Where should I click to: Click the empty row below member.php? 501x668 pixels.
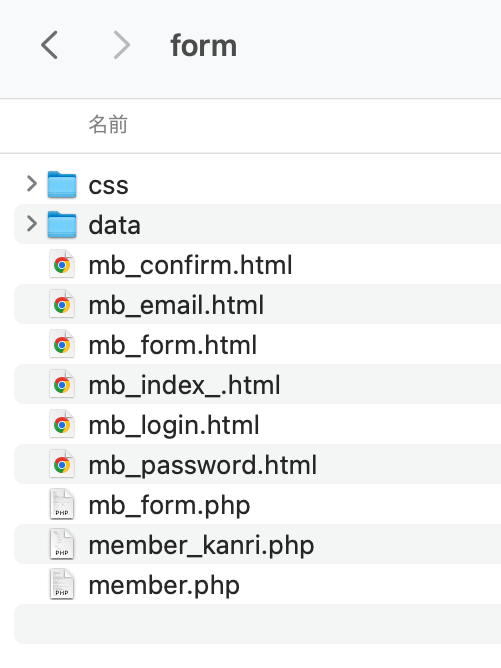pyautogui.click(x=257, y=624)
